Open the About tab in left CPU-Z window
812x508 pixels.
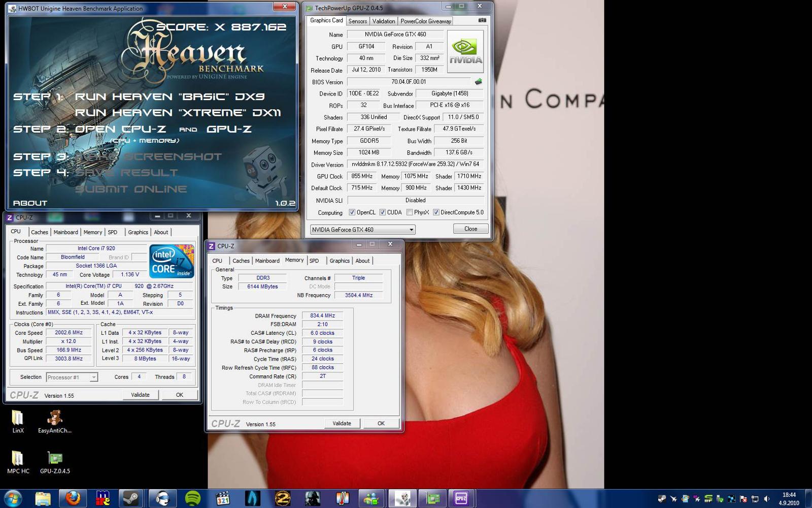(161, 232)
